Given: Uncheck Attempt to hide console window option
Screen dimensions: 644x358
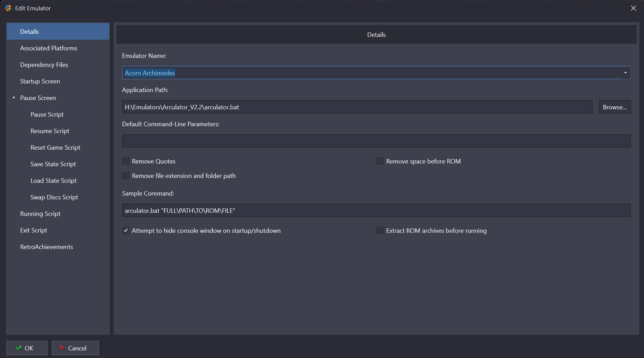Looking at the screenshot, I should pos(126,230).
